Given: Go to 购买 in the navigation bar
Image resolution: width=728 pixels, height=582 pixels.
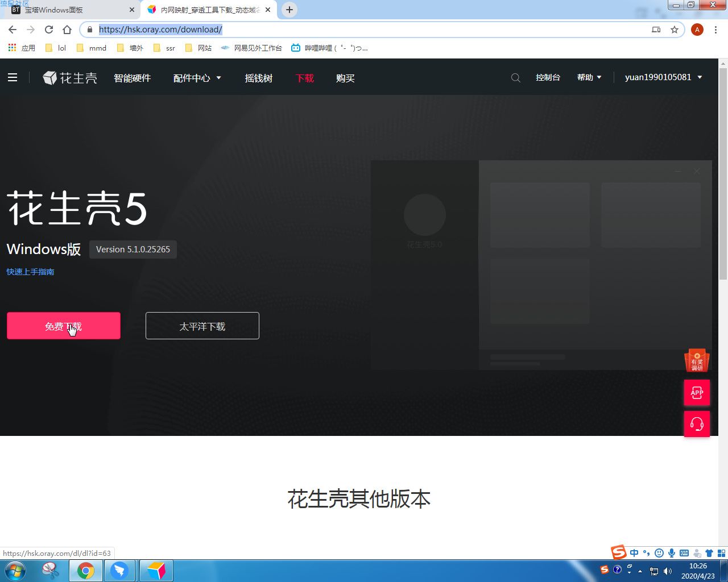Looking at the screenshot, I should [x=345, y=78].
